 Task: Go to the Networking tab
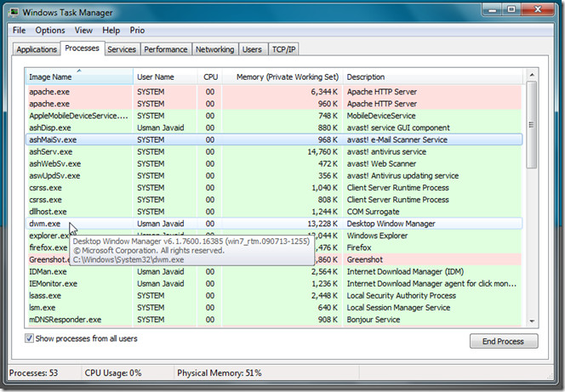coord(214,49)
